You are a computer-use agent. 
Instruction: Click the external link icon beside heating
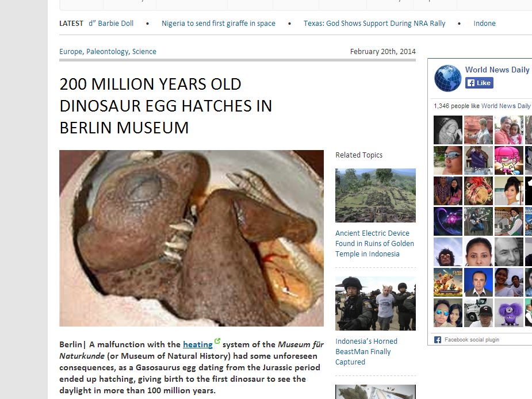(217, 341)
